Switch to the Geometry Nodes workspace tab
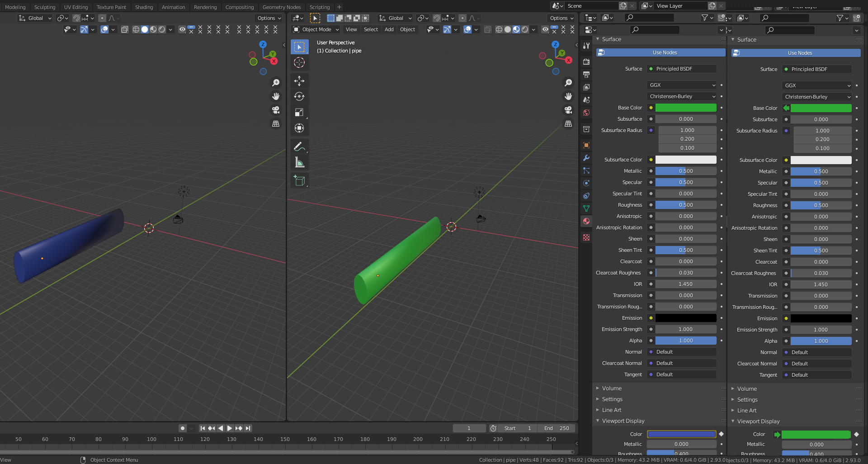 click(x=282, y=7)
